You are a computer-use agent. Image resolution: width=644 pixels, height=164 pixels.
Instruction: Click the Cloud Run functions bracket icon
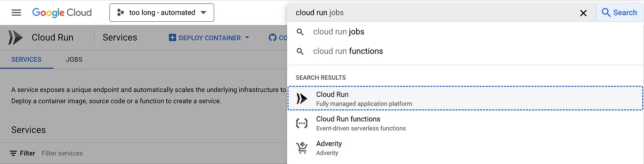pyautogui.click(x=302, y=123)
